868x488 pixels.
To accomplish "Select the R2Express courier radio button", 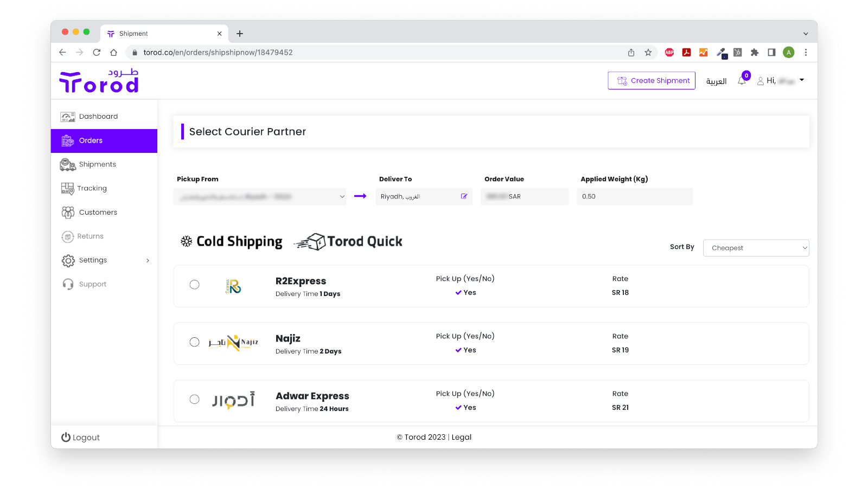I will coord(194,285).
